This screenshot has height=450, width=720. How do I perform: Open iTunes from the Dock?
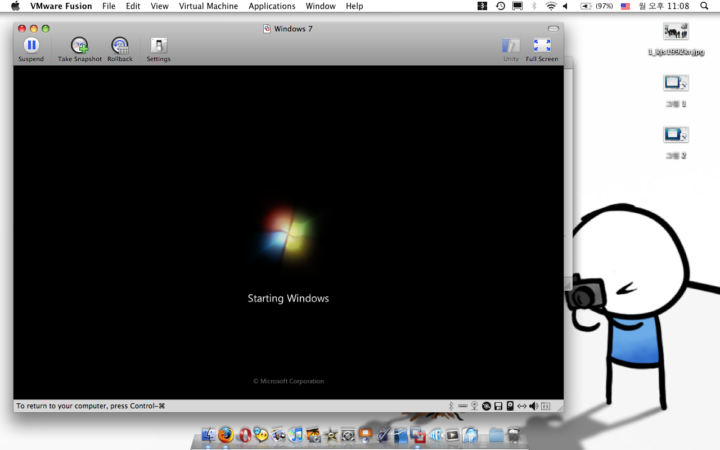[296, 434]
